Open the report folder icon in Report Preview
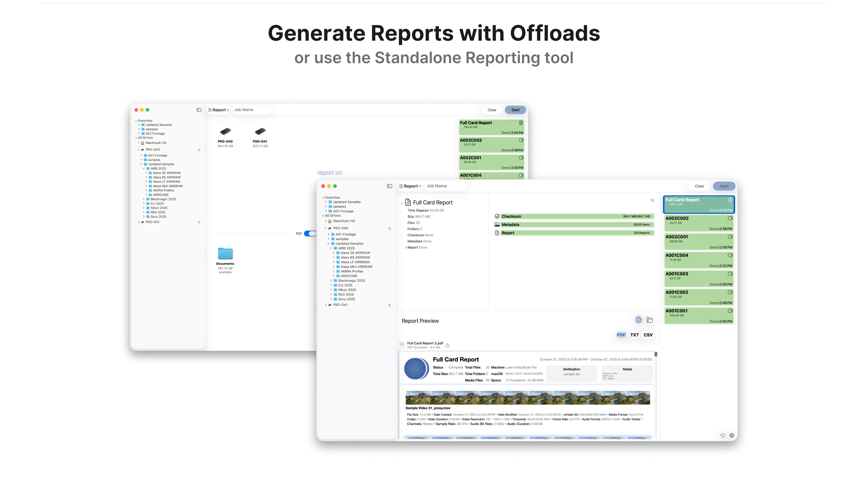The width and height of the screenshot is (868, 488). pos(650,320)
